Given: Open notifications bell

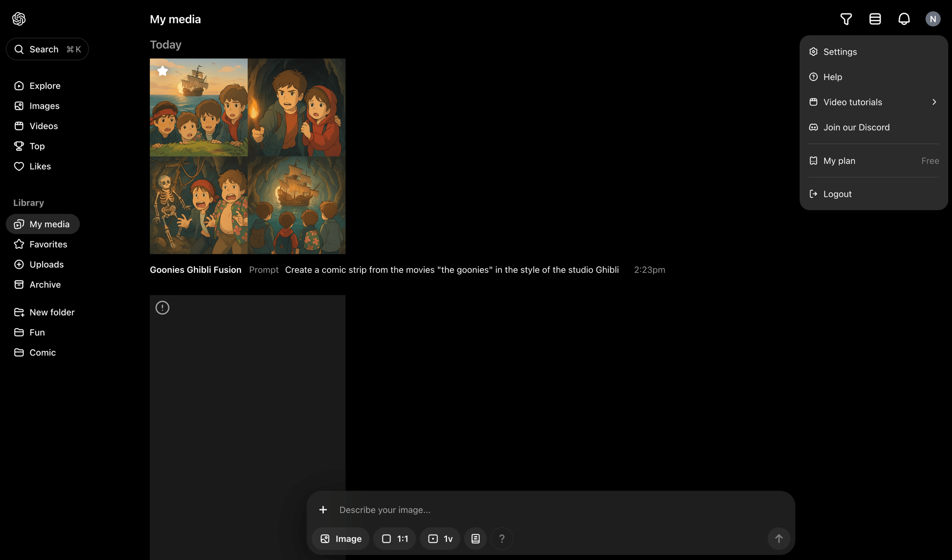Looking at the screenshot, I should (904, 19).
